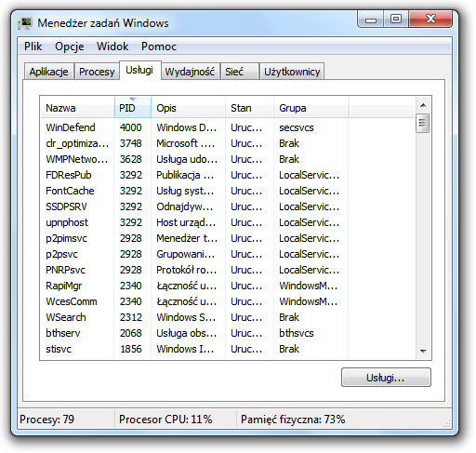476x453 pixels.
Task: Select the FontCache service row
Action: 228,191
